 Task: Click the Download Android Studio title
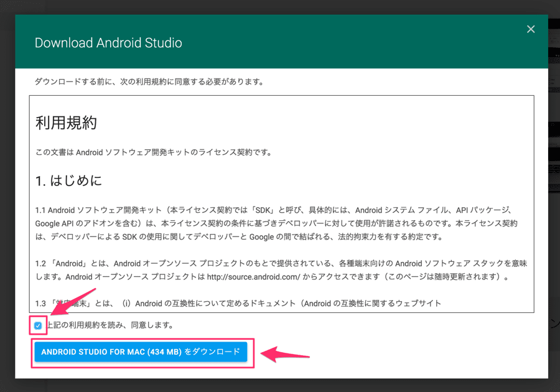point(108,43)
